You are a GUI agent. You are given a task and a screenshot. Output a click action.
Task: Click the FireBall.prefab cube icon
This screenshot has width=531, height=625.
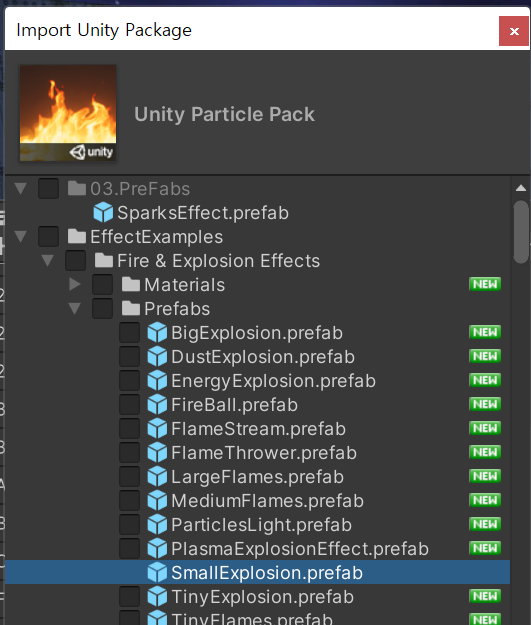pos(157,405)
